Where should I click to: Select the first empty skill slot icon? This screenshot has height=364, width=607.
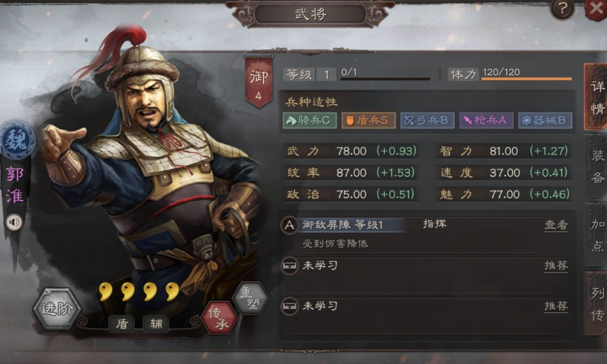click(289, 266)
